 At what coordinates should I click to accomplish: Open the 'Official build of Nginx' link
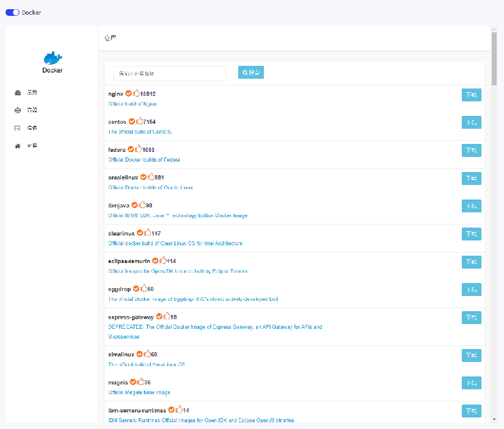click(133, 104)
